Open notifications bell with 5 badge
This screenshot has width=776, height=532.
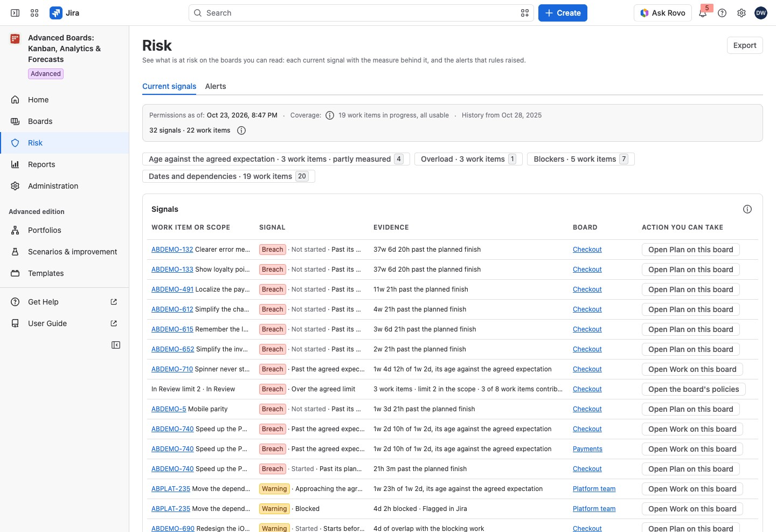(x=703, y=13)
